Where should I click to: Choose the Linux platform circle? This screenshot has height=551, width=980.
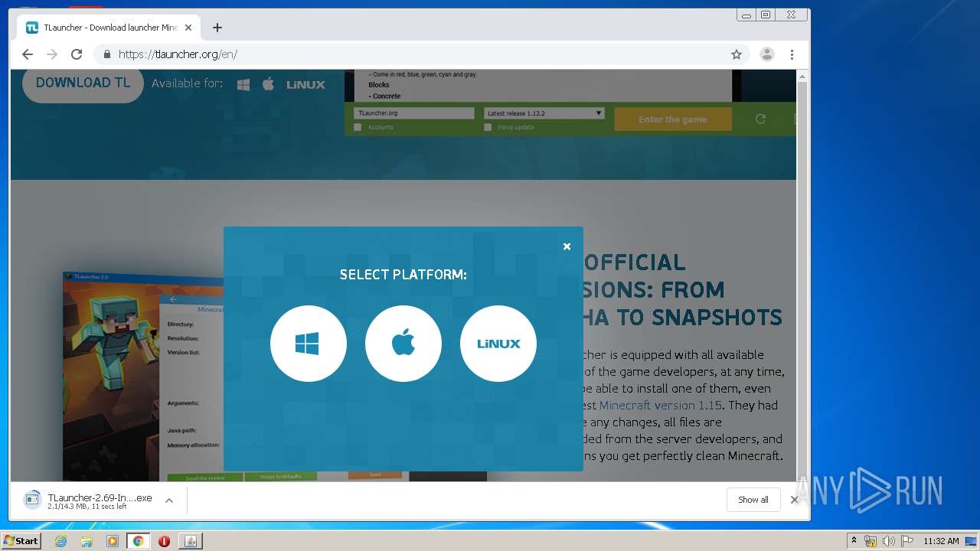[498, 344]
